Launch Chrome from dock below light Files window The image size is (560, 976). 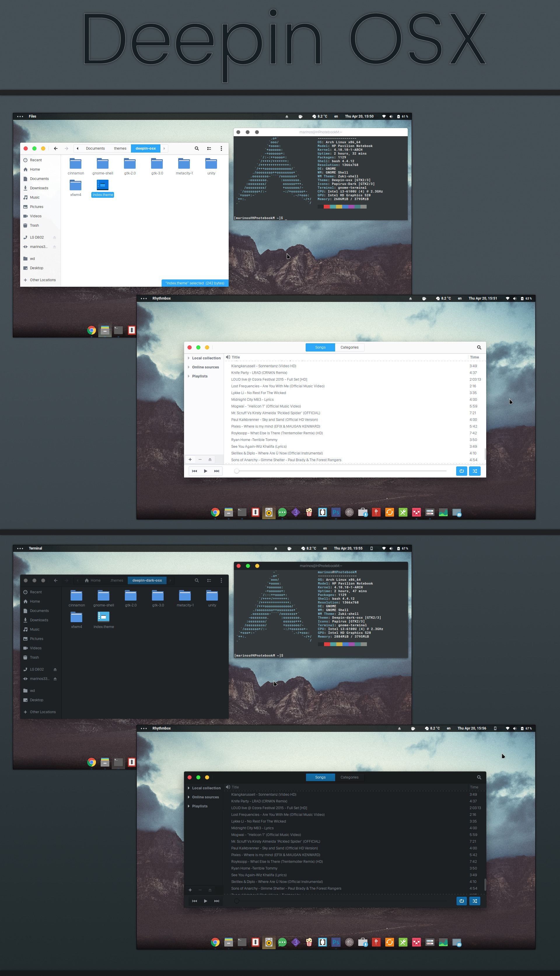[x=92, y=330]
